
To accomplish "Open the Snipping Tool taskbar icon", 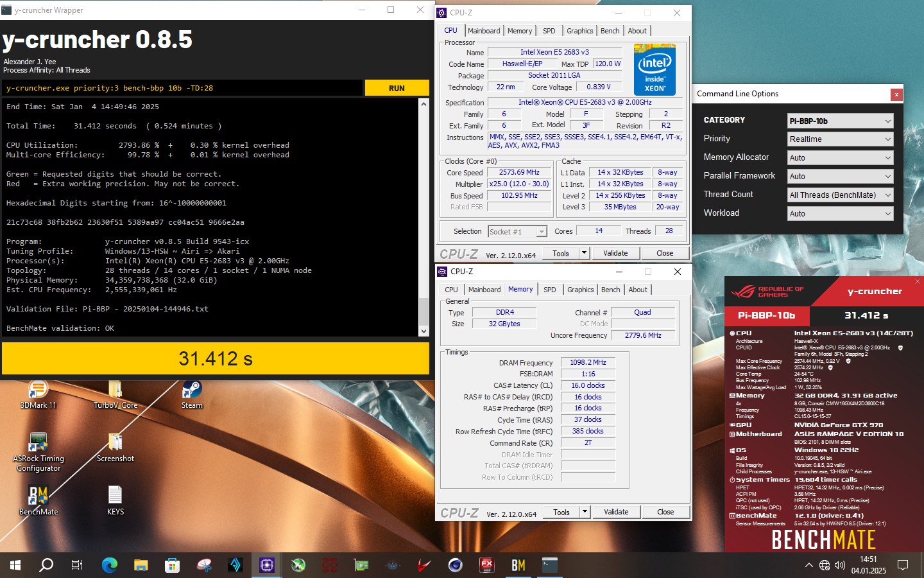I will click(204, 565).
